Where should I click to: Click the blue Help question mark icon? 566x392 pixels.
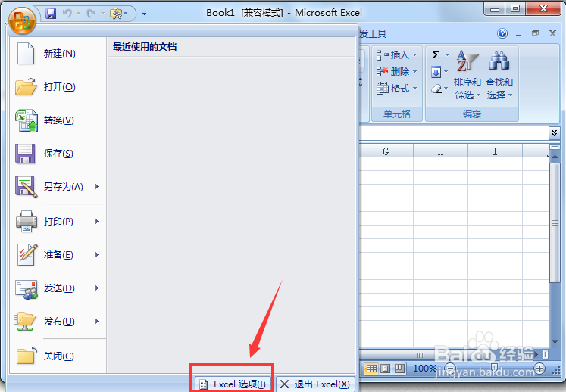tap(502, 33)
